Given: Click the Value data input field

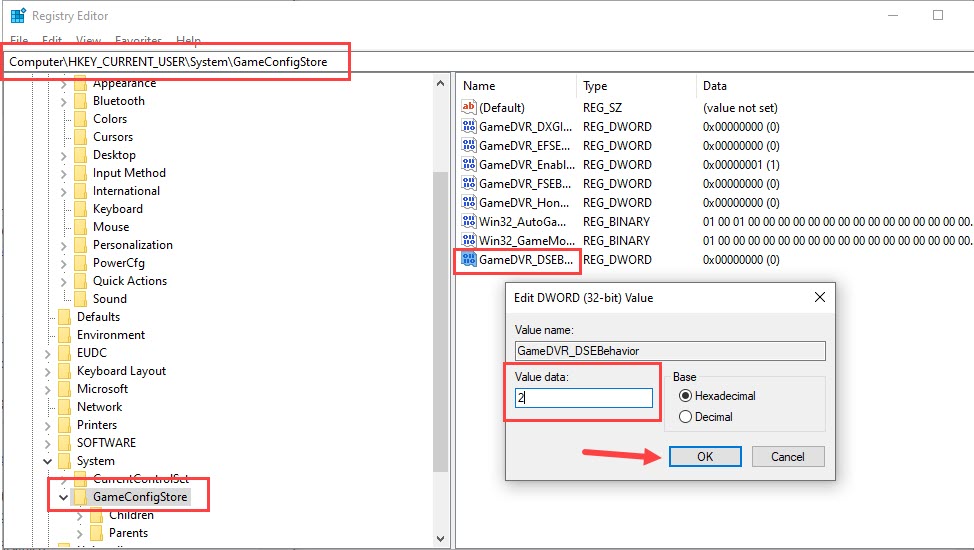Looking at the screenshot, I should 584,398.
